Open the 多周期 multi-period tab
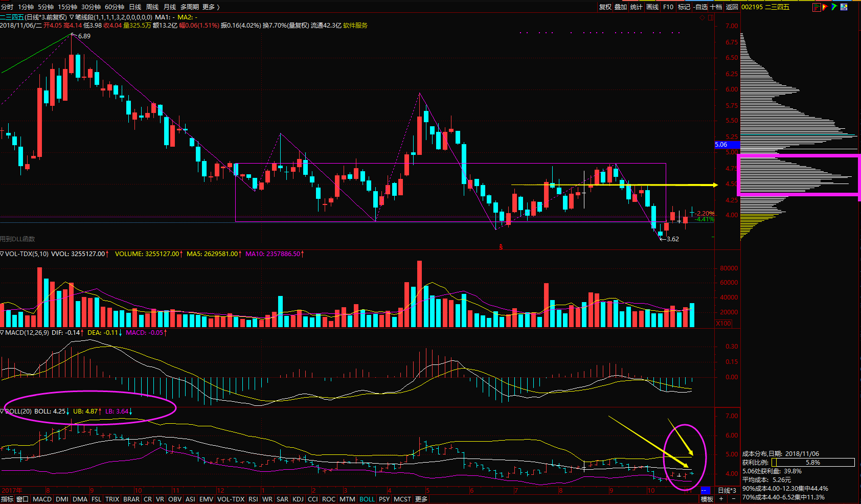861x504 pixels. coord(189,7)
